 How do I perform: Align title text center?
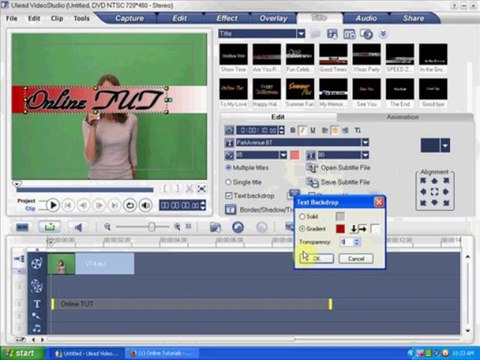[x=335, y=130]
